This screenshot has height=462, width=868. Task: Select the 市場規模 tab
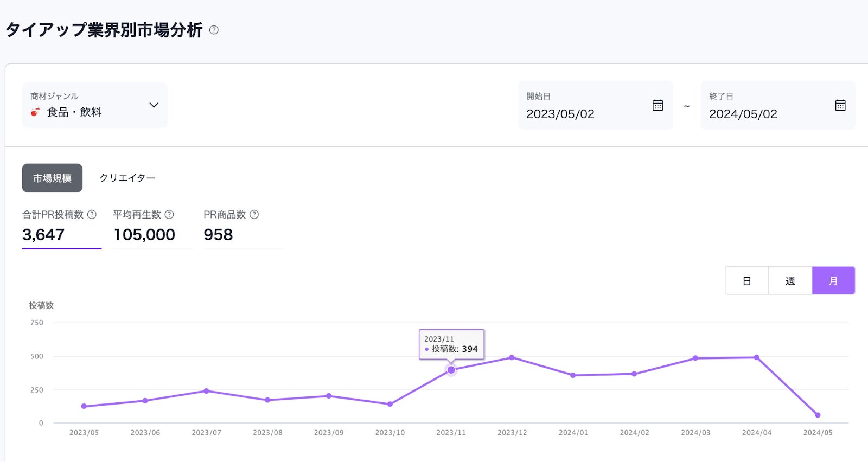(52, 178)
